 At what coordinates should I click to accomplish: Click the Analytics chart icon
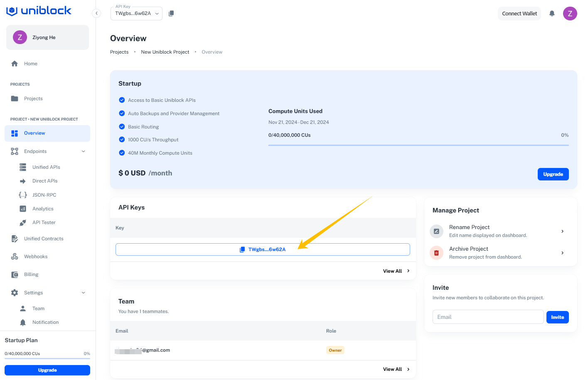coord(23,209)
